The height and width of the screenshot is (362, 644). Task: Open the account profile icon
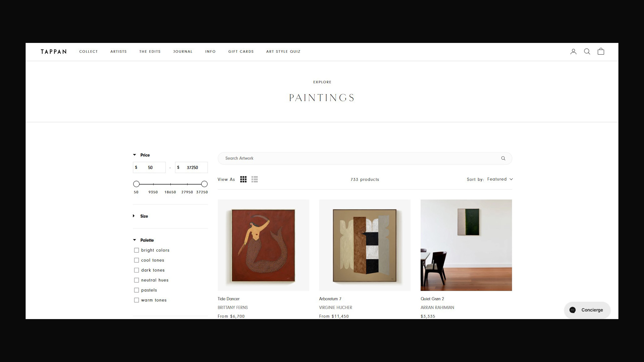pyautogui.click(x=573, y=52)
